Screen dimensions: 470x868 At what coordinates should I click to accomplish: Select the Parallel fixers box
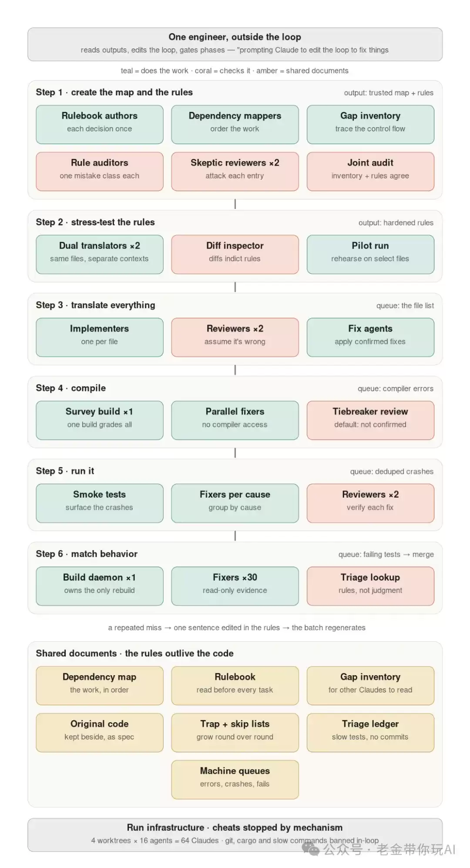point(235,421)
